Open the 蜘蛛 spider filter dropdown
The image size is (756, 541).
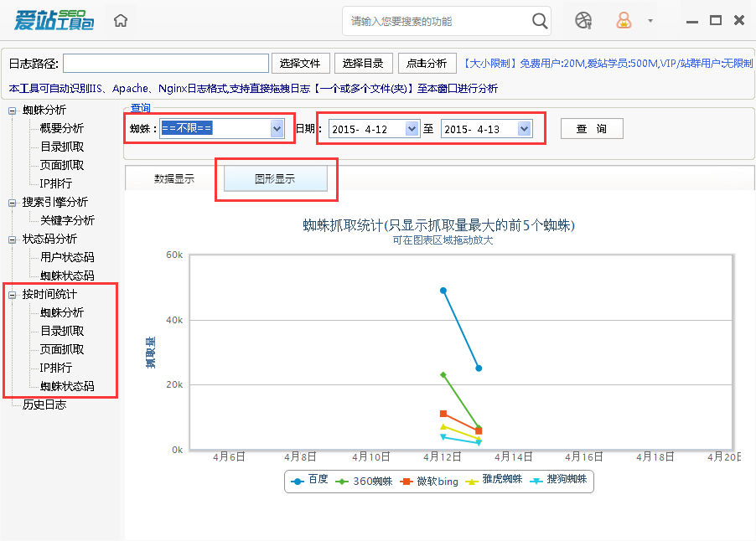pyautogui.click(x=276, y=127)
